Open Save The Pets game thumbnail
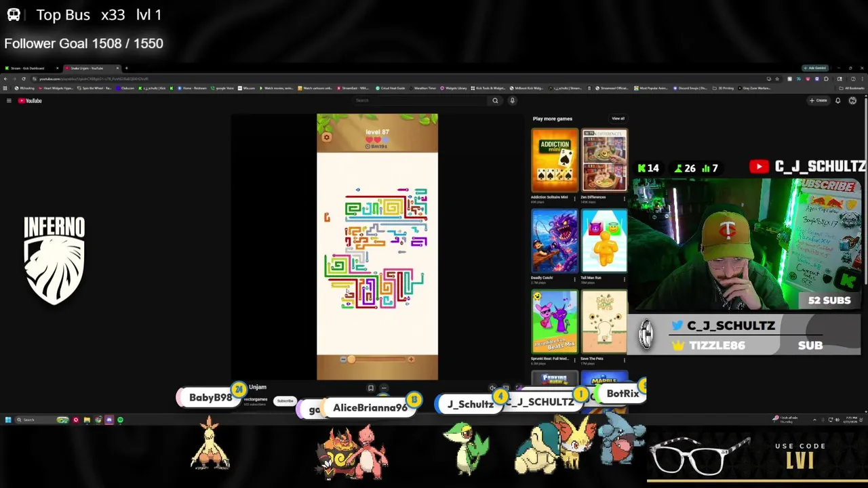Screen dimensions: 868x488 coord(604,322)
